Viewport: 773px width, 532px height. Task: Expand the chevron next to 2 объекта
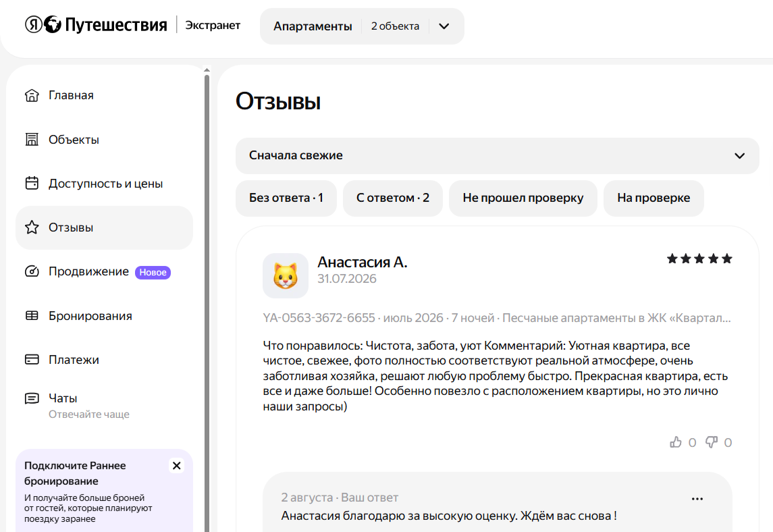pos(444,26)
